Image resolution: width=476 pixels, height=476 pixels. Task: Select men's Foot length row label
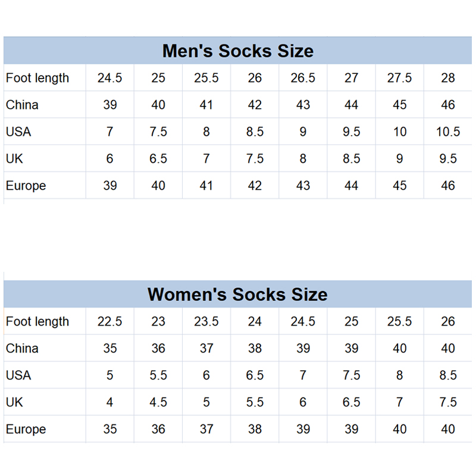tap(45, 78)
